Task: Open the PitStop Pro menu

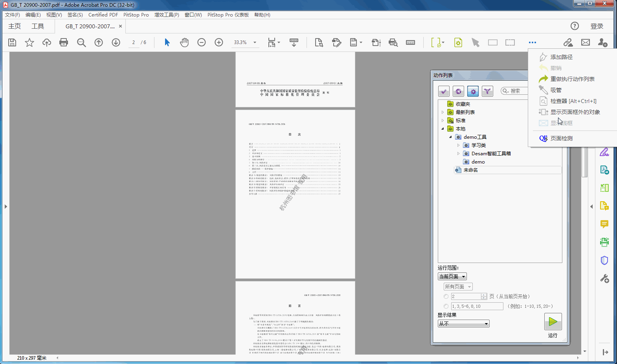Action: 136,15
